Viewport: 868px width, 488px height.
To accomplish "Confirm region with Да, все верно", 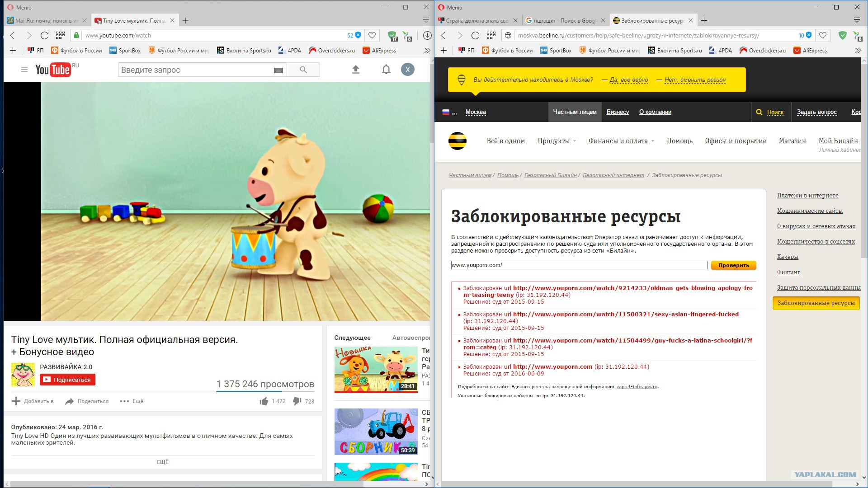I will click(x=629, y=80).
